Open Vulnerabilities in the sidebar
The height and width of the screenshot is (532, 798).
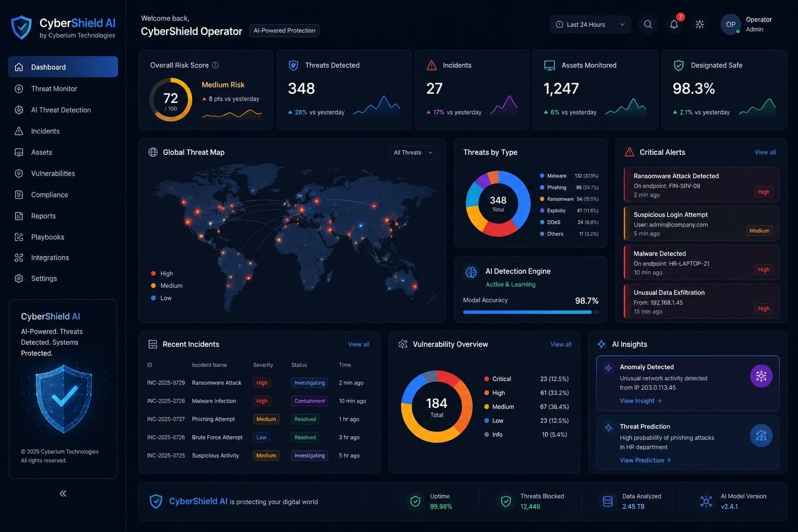tap(63, 174)
